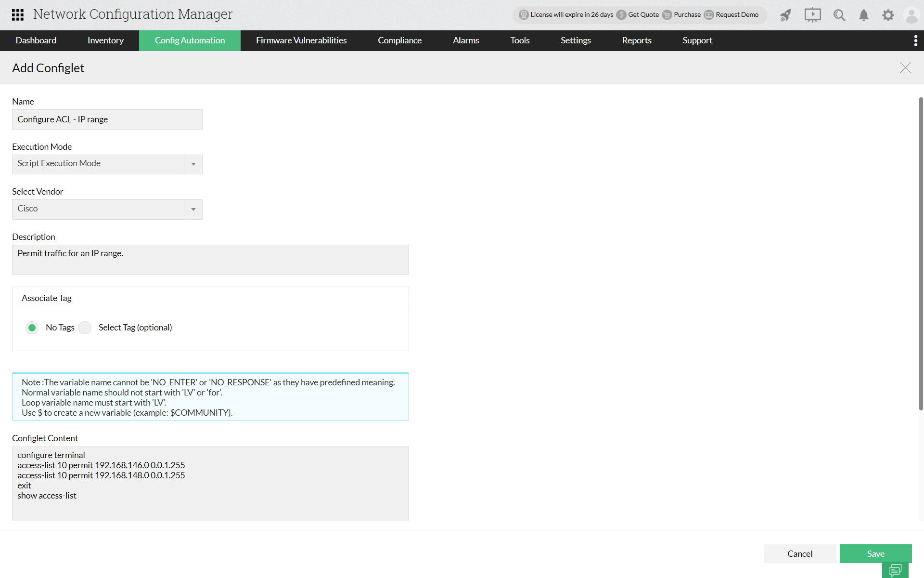Edit the configlet Name input field
Screen dimensions: 924x578
107,119
